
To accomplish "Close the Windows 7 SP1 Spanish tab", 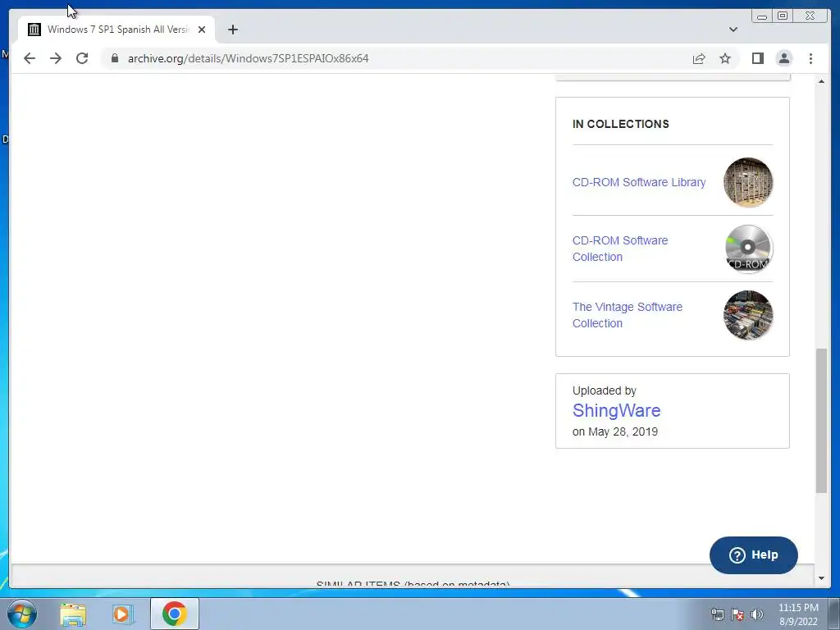I will click(202, 30).
